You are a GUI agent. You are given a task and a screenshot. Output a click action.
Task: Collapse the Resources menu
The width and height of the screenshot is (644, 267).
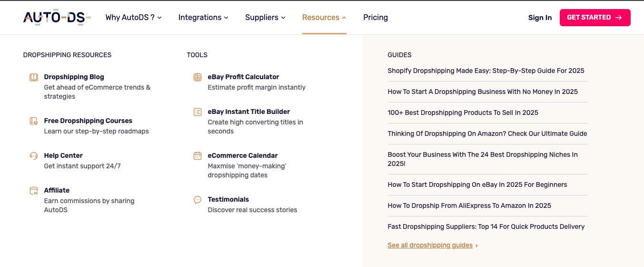(324, 18)
